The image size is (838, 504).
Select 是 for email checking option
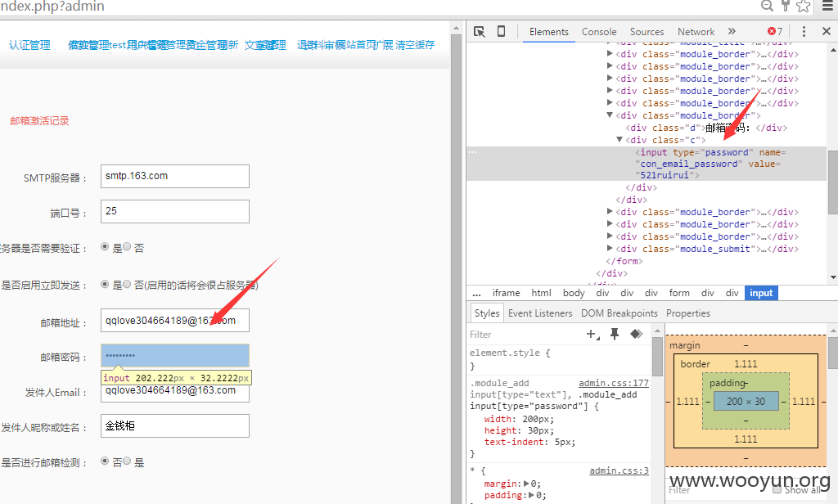pyautogui.click(x=127, y=461)
